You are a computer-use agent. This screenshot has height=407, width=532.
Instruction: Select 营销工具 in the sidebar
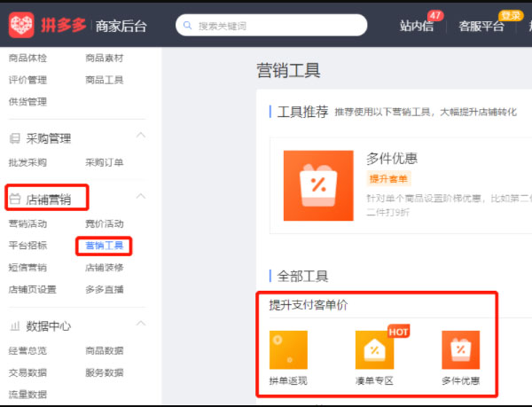click(x=105, y=246)
